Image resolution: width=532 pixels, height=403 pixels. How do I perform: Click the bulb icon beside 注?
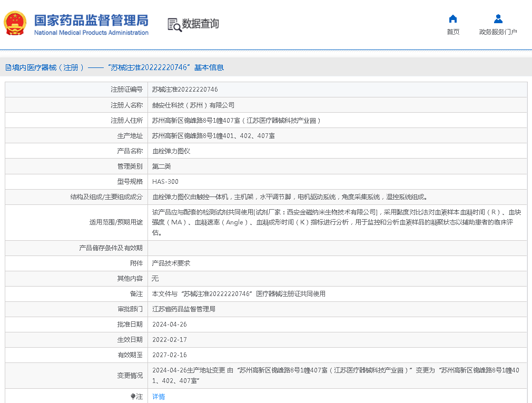click(133, 396)
